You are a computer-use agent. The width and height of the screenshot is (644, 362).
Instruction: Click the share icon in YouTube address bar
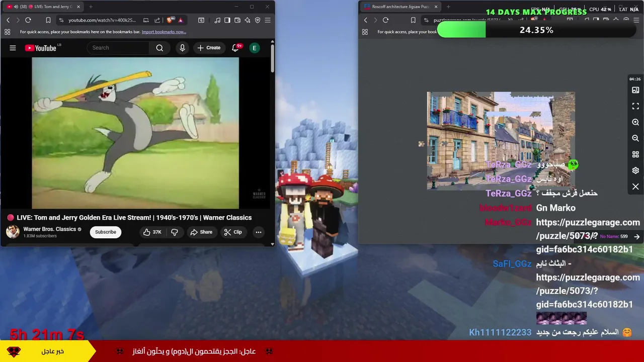point(157,20)
